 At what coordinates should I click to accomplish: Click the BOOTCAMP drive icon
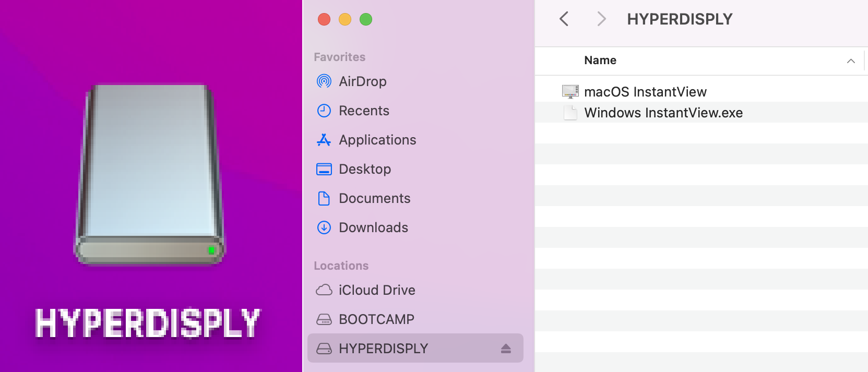tap(324, 319)
